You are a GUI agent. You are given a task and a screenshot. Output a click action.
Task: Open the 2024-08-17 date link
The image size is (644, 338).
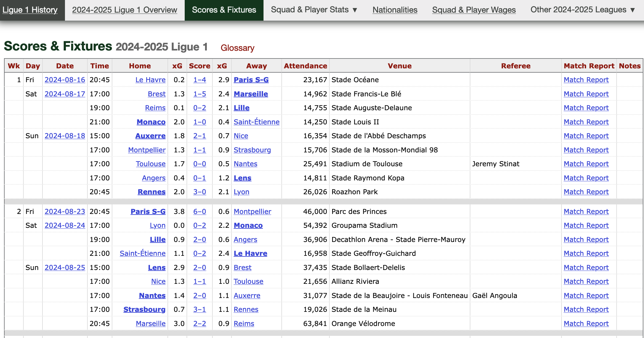point(65,94)
